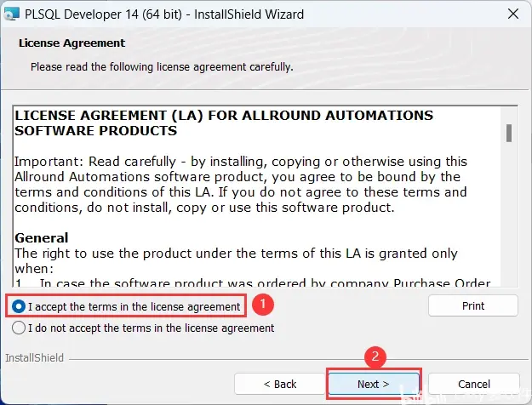
Task: Click "The right to use the product" line
Action: (x=236, y=254)
